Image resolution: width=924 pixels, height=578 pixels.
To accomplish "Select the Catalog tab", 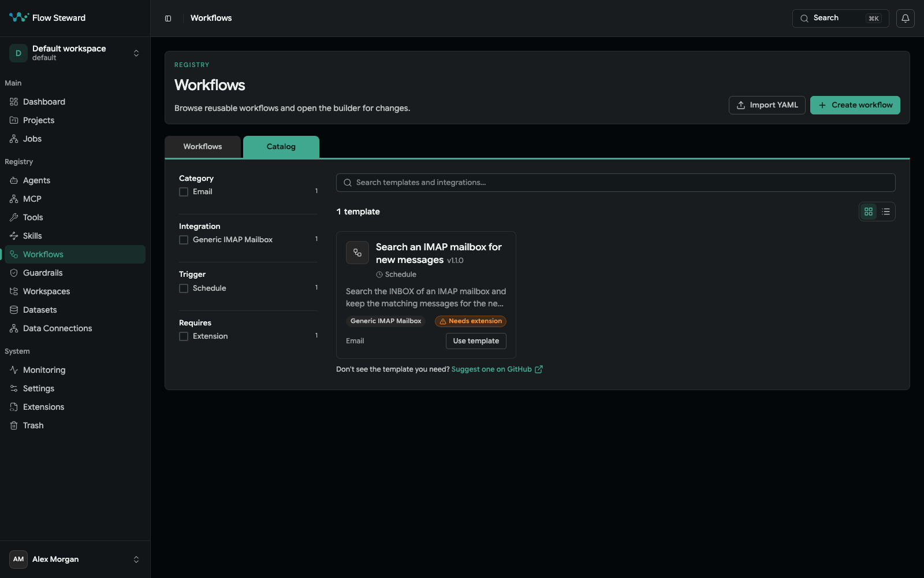I will (x=281, y=147).
